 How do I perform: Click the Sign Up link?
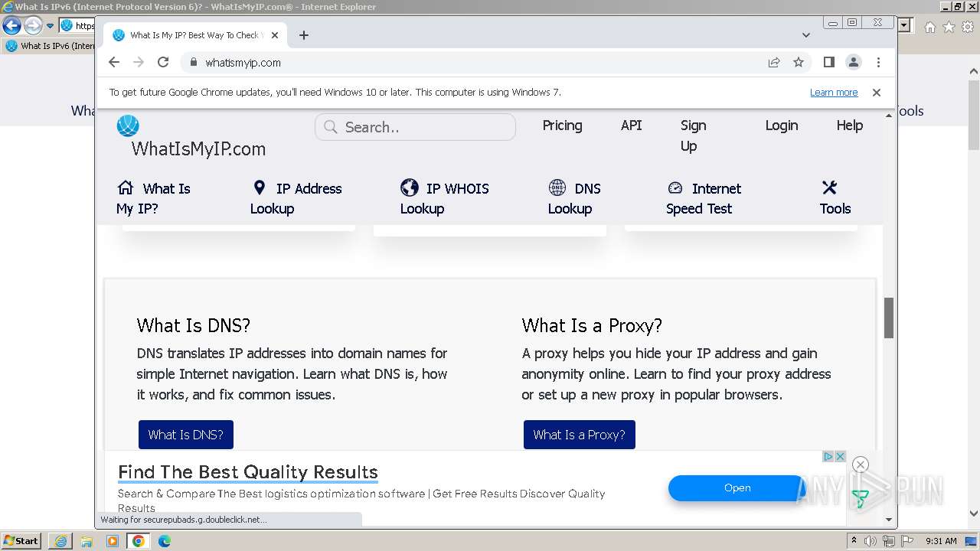(694, 135)
